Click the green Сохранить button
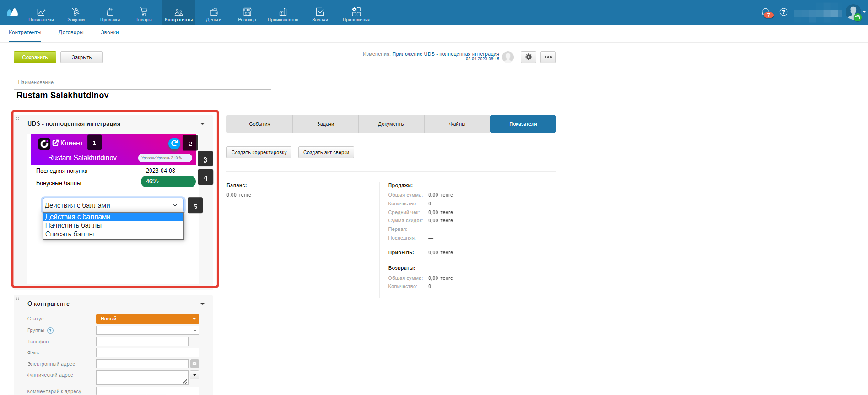 pyautogui.click(x=35, y=57)
